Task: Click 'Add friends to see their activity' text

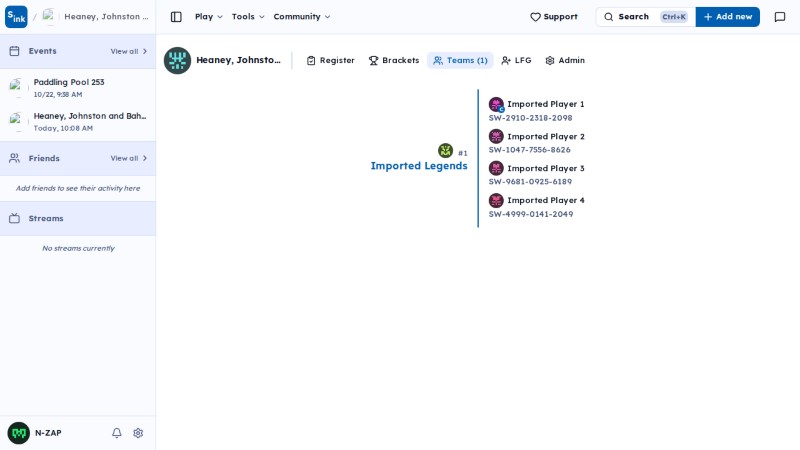Action: [78, 188]
